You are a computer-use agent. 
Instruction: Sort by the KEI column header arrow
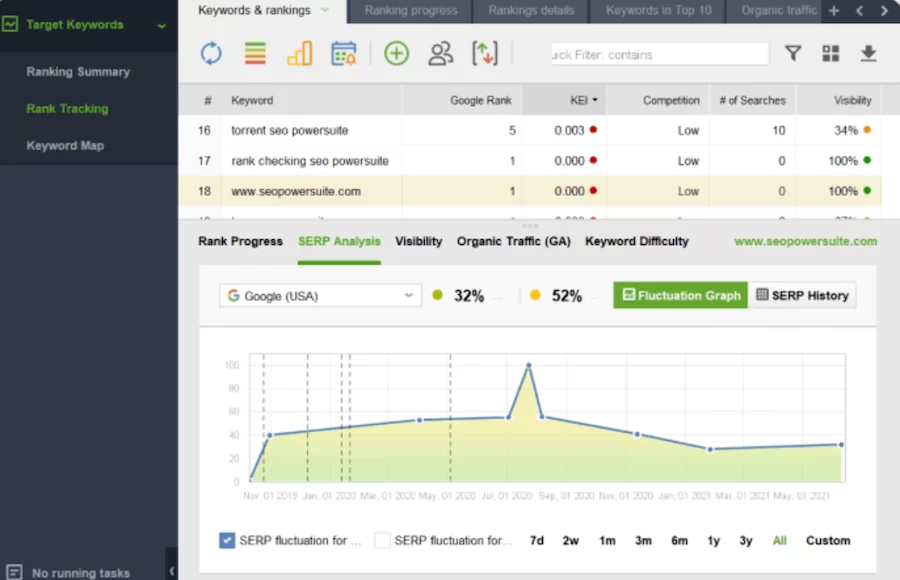(595, 100)
